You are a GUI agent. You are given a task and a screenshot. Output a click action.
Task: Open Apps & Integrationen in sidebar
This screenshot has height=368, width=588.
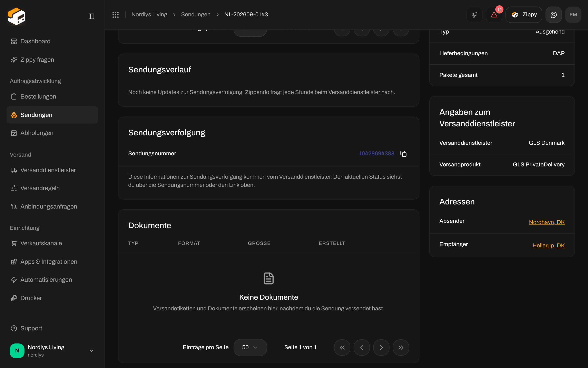click(52, 262)
